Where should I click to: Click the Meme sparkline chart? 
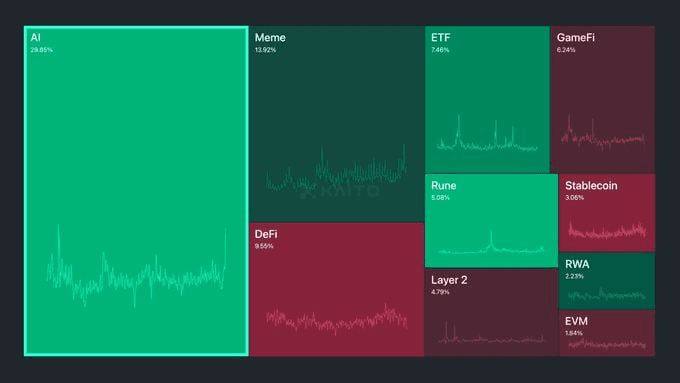(x=337, y=169)
